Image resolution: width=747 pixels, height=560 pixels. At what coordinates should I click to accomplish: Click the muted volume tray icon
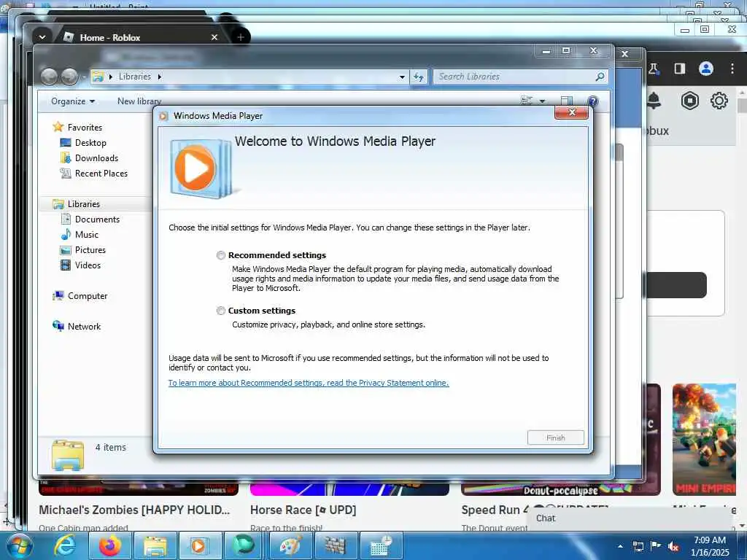[x=673, y=547]
